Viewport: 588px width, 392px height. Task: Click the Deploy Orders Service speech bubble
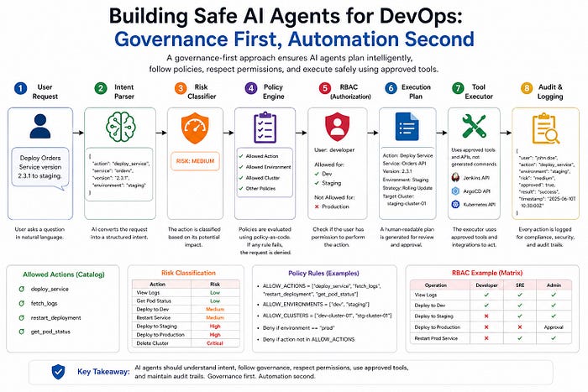[x=40, y=168]
